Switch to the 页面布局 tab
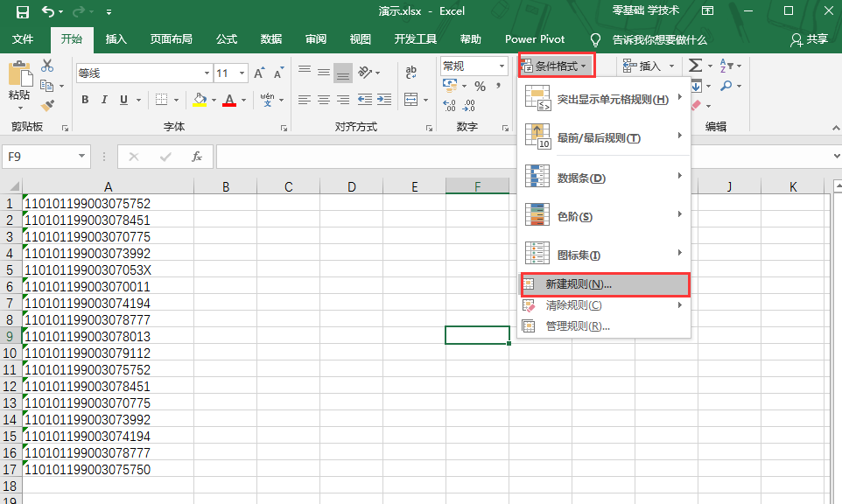The image size is (842, 504). click(171, 39)
